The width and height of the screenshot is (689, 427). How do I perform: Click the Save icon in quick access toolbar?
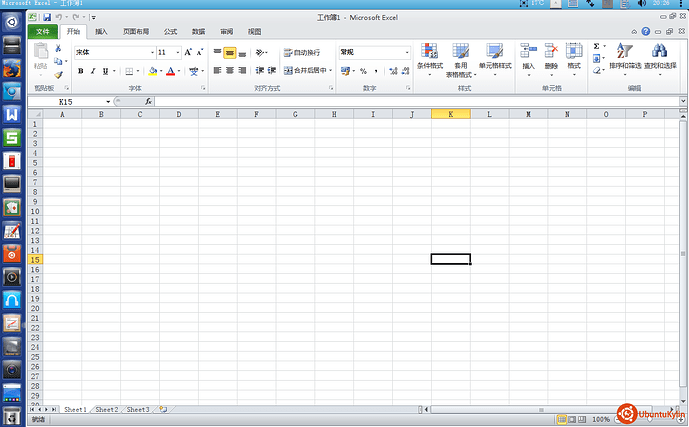pyautogui.click(x=47, y=17)
